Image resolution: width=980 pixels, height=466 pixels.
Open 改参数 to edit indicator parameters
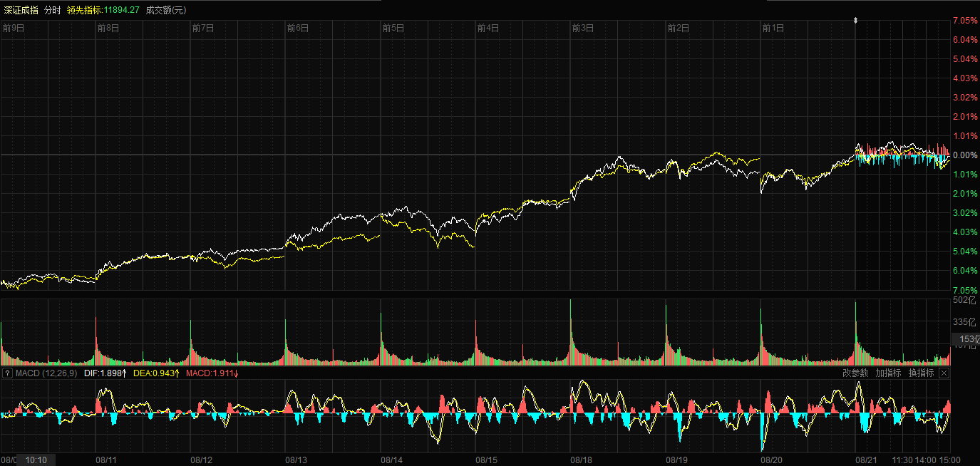855,373
